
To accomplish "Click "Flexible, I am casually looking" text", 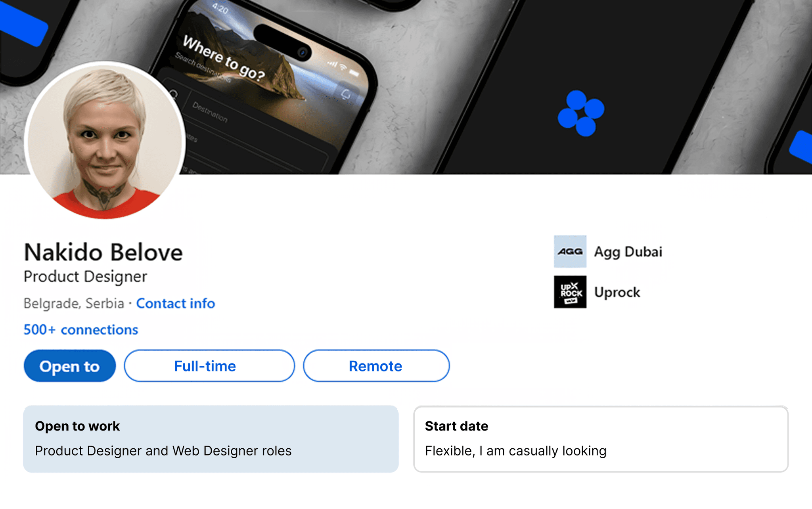I will click(515, 451).
